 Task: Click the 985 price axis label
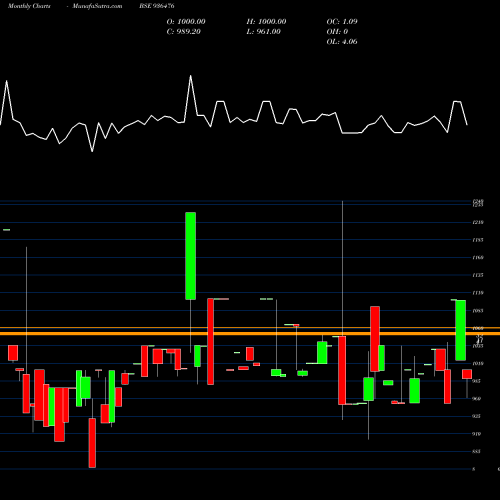pyautogui.click(x=477, y=381)
